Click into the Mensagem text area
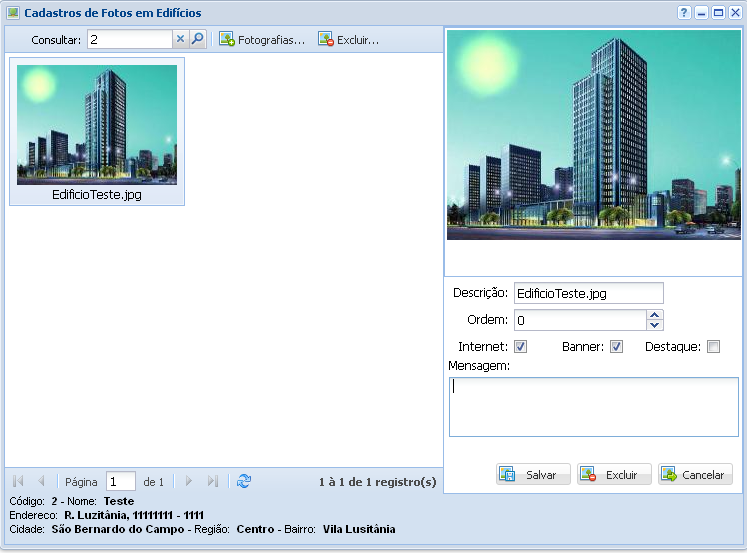747x553 pixels. 593,406
